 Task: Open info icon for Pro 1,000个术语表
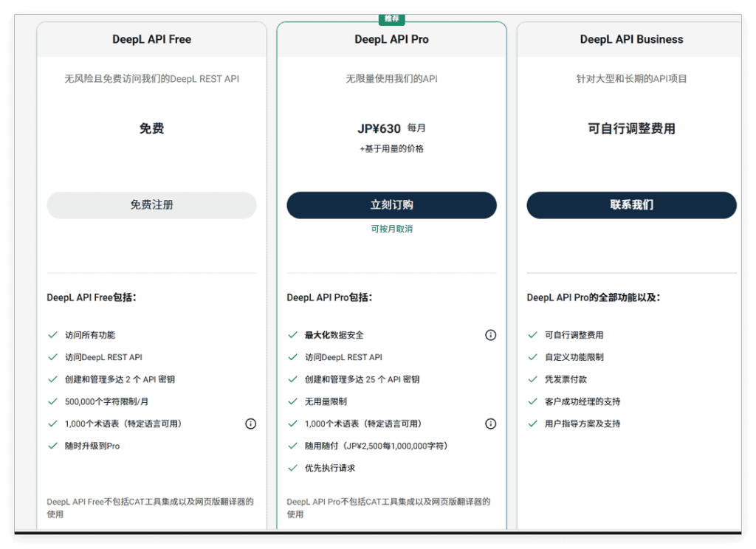(x=490, y=424)
